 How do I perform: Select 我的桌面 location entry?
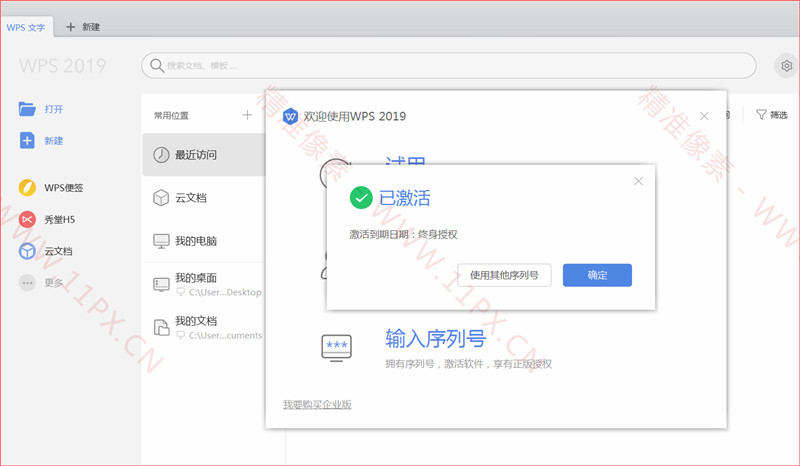click(204, 284)
